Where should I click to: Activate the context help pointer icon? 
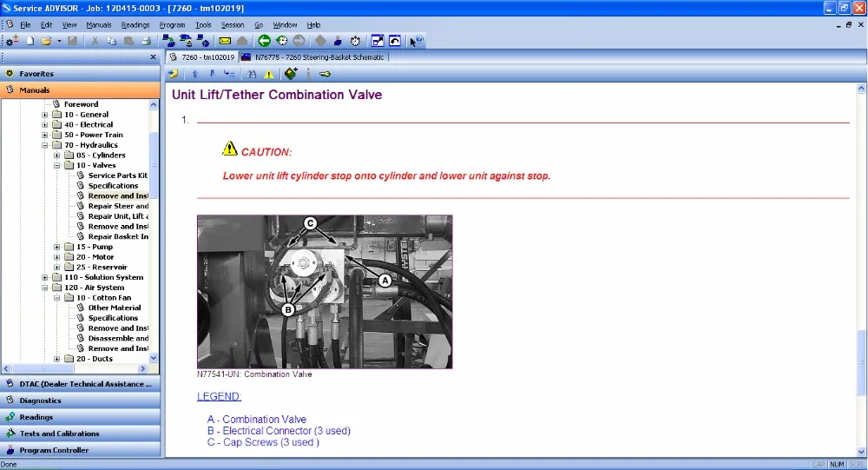click(417, 41)
